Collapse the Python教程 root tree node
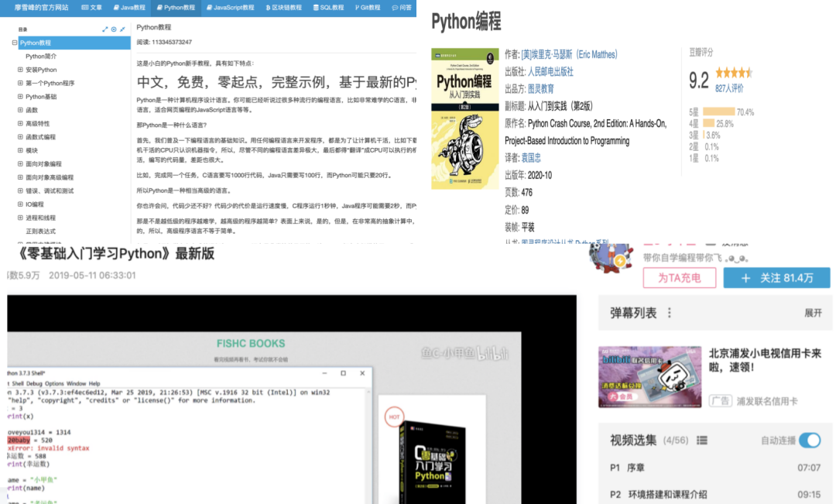 click(15, 43)
